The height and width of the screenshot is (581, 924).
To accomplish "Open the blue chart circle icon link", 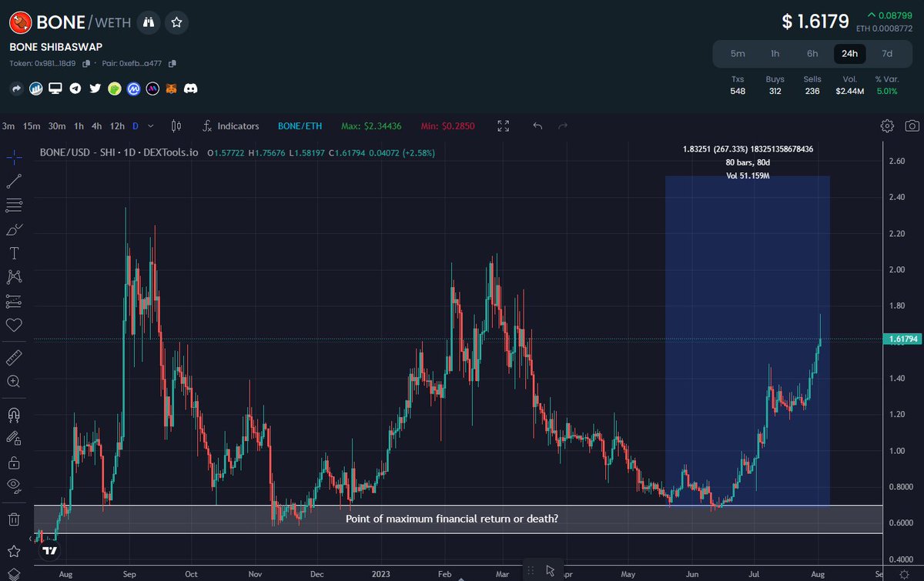I will click(35, 88).
